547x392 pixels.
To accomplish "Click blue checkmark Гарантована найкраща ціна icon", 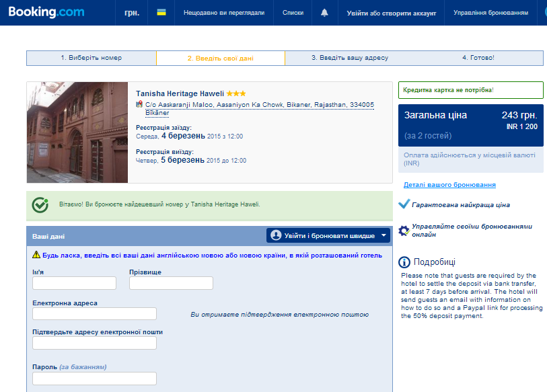I will coord(404,204).
